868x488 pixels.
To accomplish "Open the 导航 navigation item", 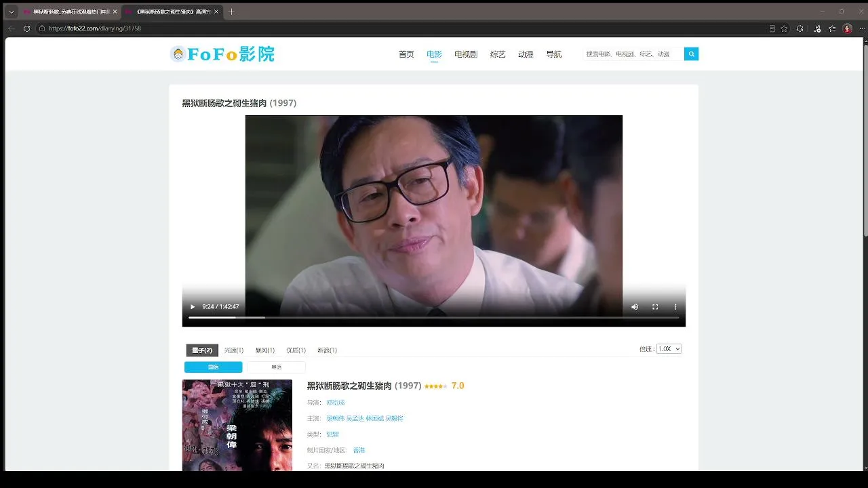I will click(553, 54).
